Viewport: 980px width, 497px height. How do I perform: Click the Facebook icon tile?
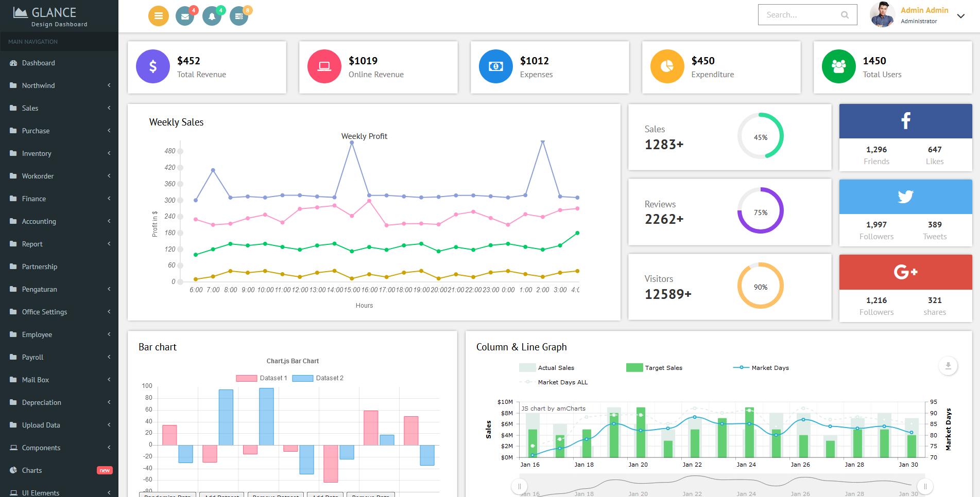pyautogui.click(x=905, y=121)
